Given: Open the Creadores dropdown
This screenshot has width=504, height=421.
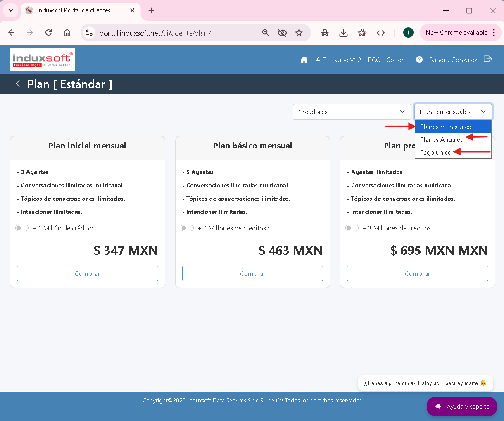Looking at the screenshot, I should pos(352,112).
